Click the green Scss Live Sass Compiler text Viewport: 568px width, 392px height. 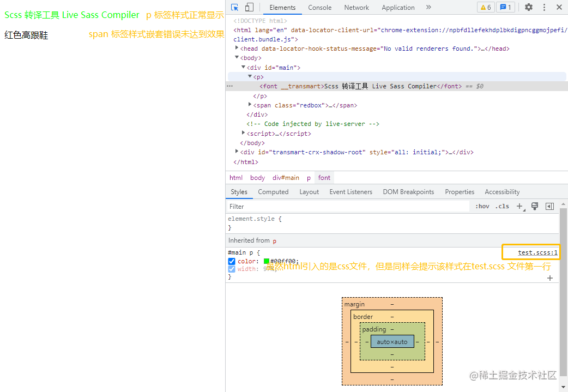72,15
